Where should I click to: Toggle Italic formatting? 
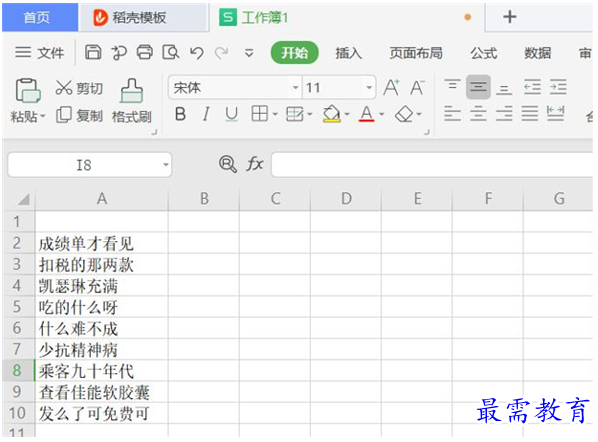[206, 114]
